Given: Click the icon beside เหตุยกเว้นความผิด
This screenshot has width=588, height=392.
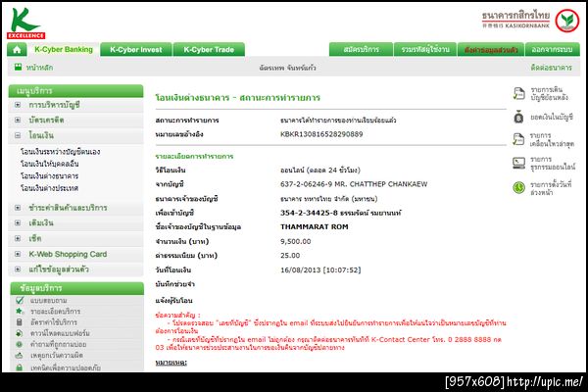Looking at the screenshot, I should click(x=20, y=355).
